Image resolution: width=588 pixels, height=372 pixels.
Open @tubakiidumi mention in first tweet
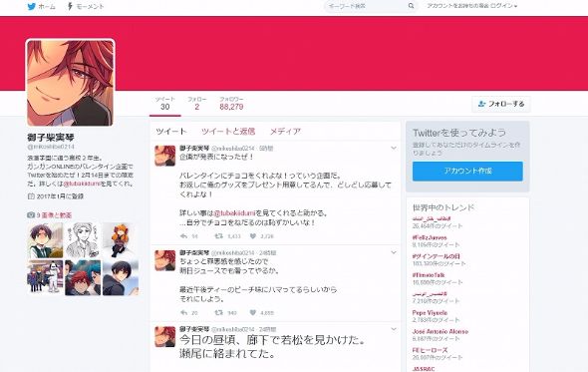234,213
